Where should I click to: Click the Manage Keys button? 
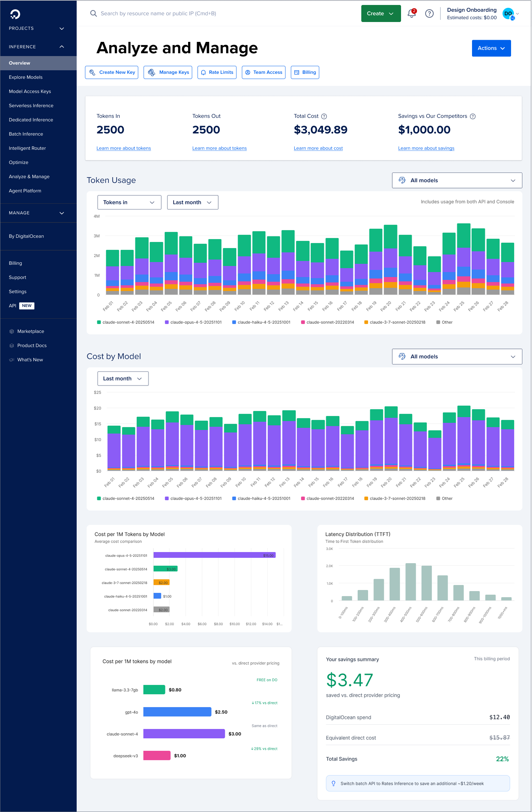168,72
